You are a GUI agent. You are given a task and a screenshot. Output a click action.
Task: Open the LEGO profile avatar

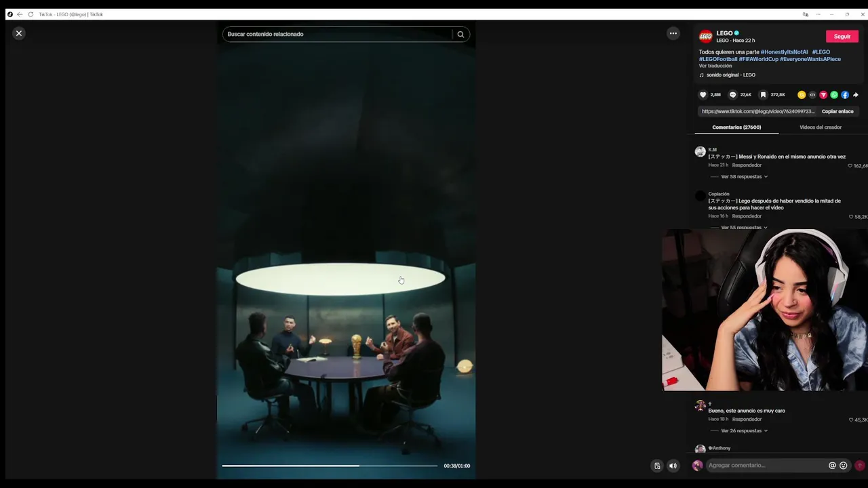coord(706,37)
